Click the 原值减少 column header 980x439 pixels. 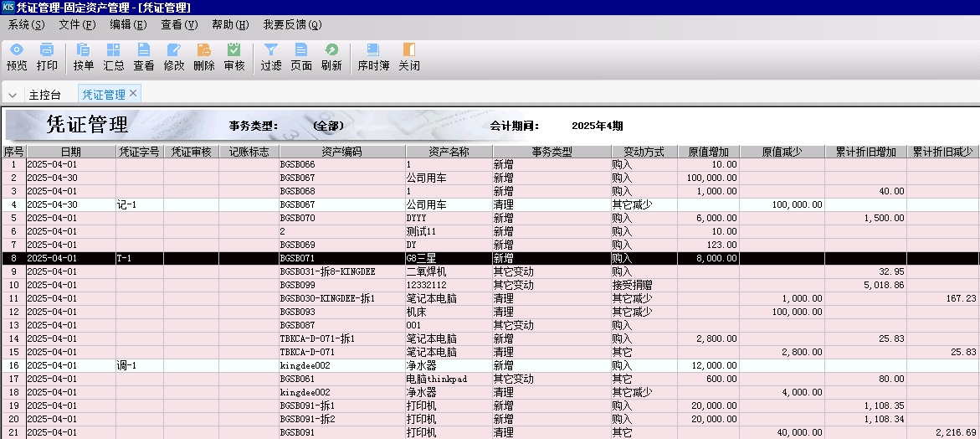tap(782, 152)
